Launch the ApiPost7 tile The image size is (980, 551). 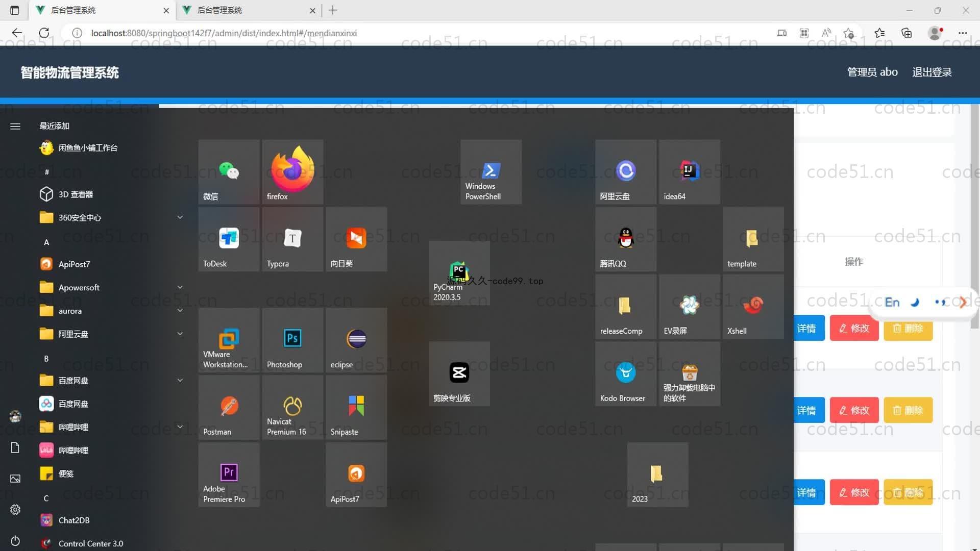[x=356, y=475]
